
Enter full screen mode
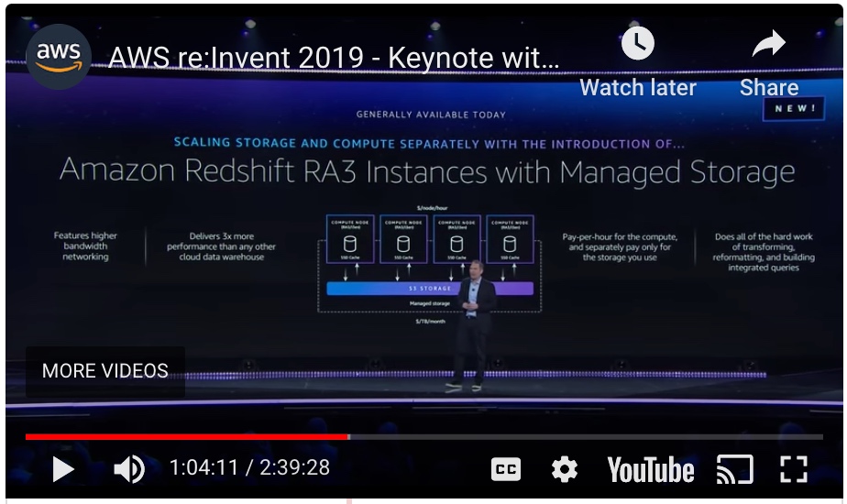(x=794, y=469)
